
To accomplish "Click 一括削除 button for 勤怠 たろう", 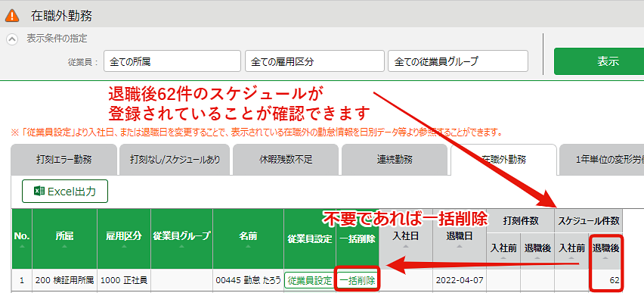I will point(357,281).
